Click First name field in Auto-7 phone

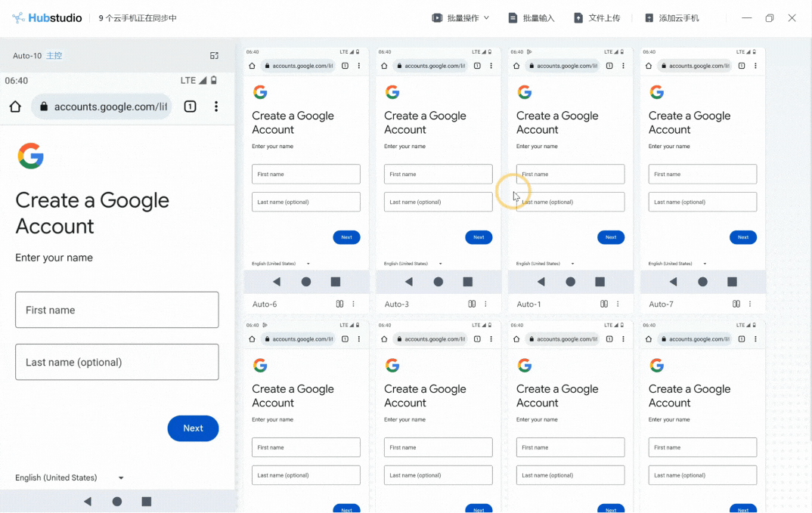(x=702, y=174)
